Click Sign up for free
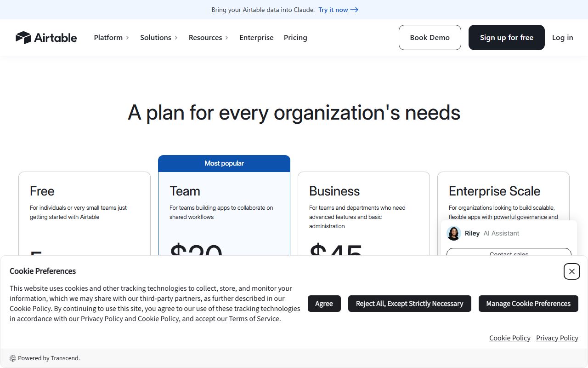 coord(507,37)
